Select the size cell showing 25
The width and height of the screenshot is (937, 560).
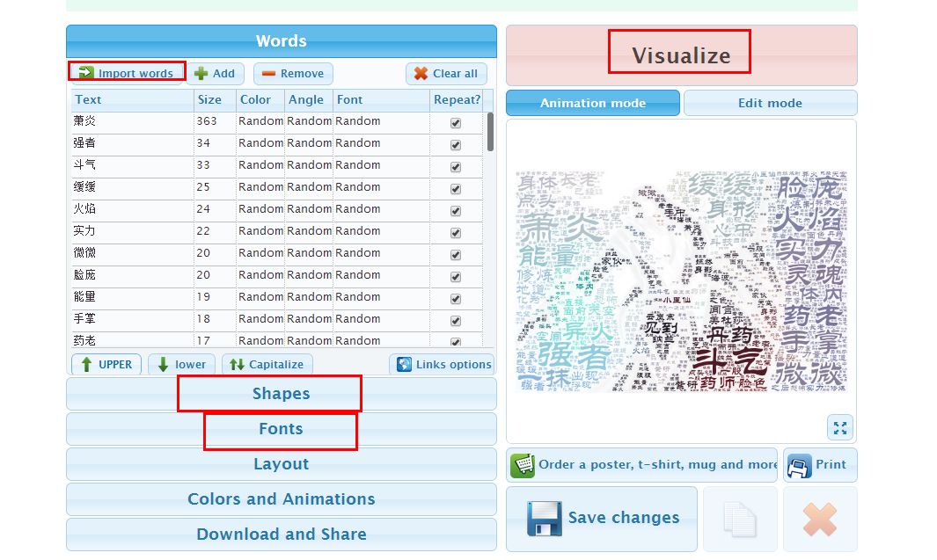216,187
